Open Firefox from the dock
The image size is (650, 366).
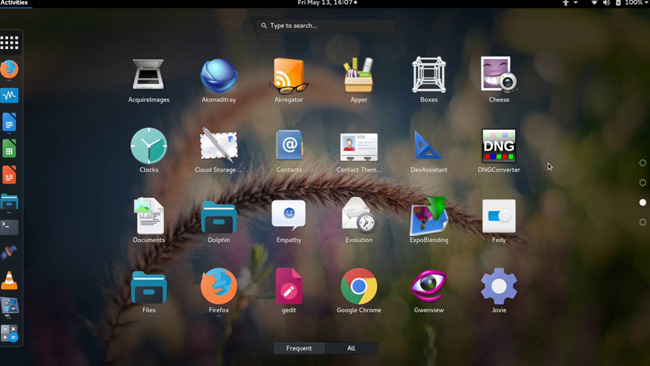[x=9, y=69]
